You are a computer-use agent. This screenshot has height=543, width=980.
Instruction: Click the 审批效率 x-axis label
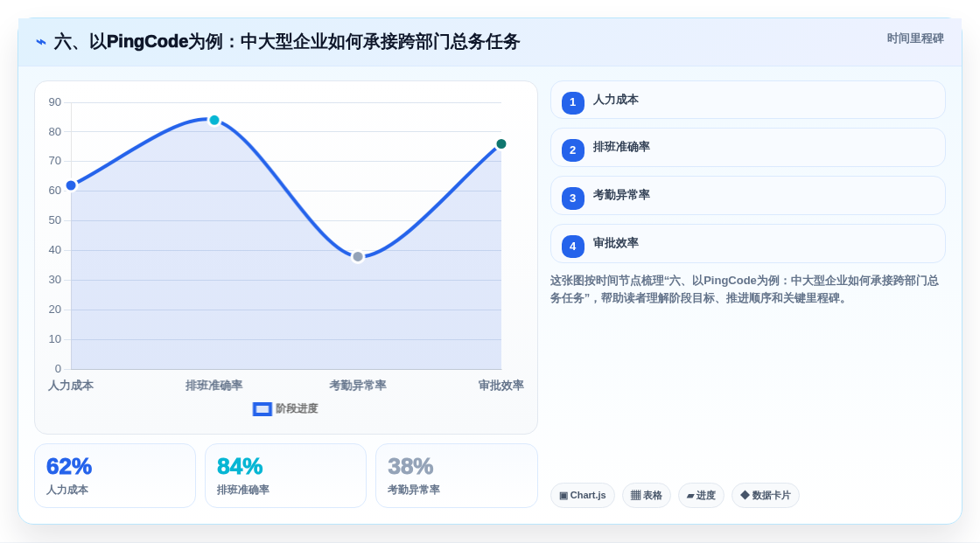(500, 386)
